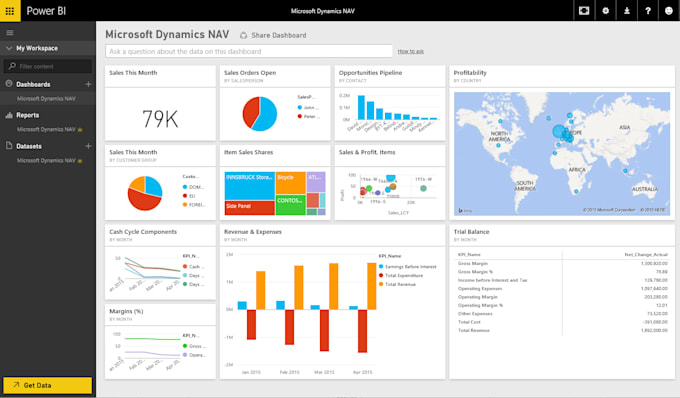Click the Item Sales Shares tile title
This screenshot has width=680, height=398.
[x=248, y=152]
